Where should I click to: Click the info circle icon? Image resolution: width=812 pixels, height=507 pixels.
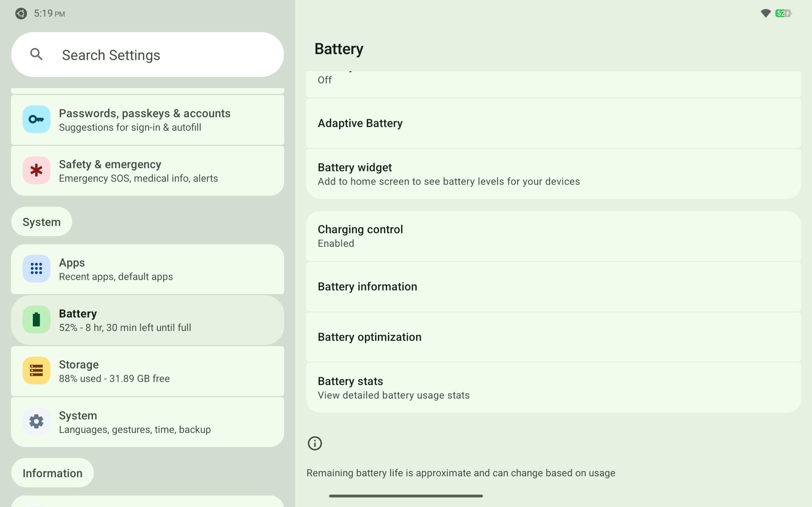click(x=314, y=443)
